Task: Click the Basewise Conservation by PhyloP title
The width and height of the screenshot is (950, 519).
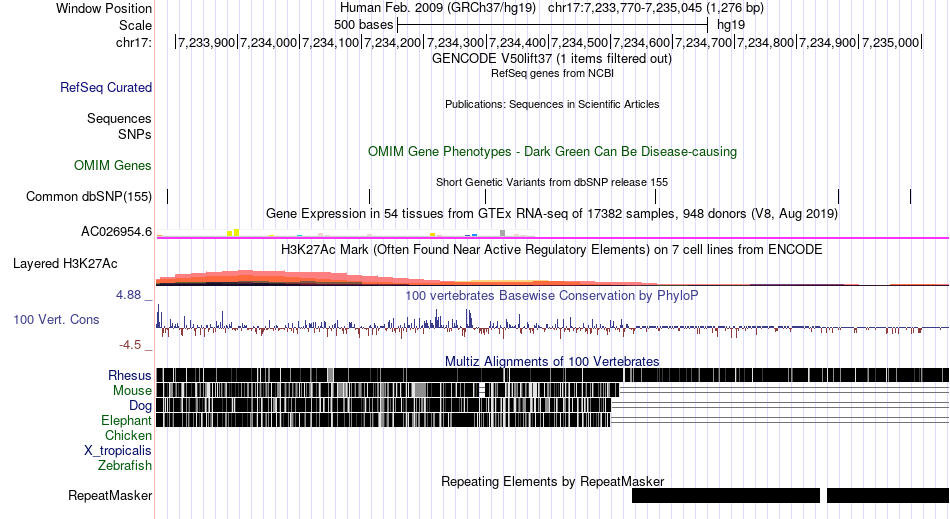Action: click(x=551, y=296)
